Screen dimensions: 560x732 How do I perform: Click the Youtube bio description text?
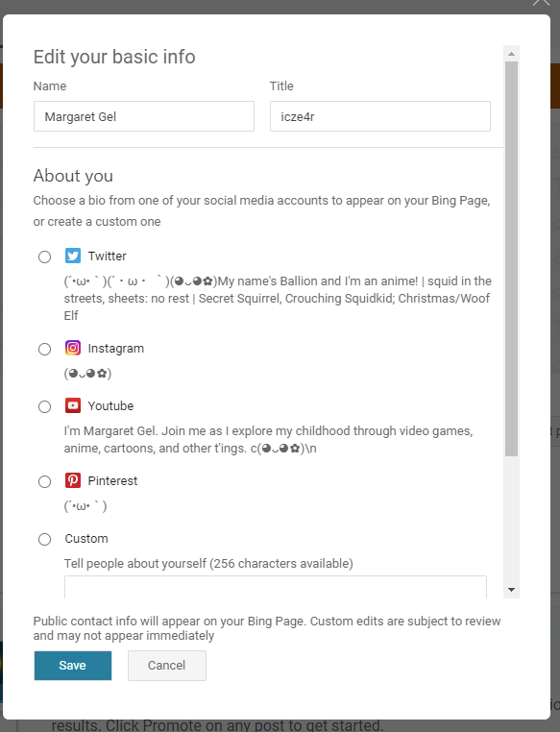268,439
